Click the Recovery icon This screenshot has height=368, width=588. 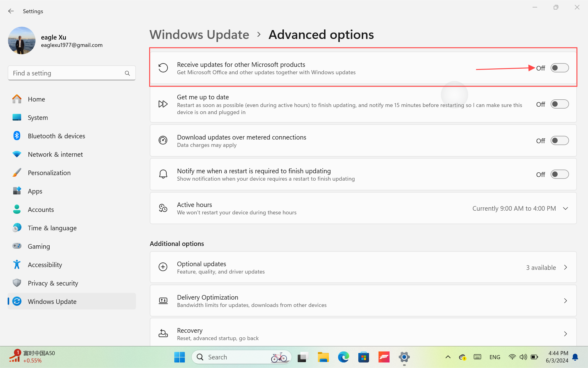[163, 333]
